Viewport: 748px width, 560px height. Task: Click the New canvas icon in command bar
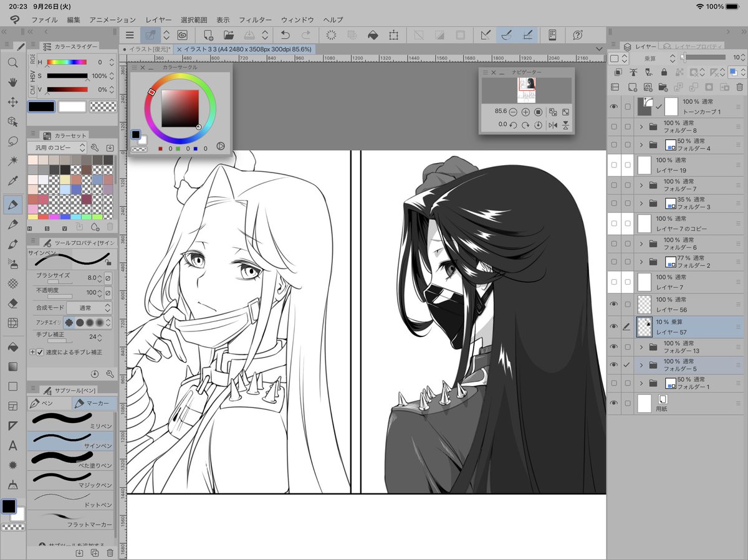pyautogui.click(x=209, y=36)
